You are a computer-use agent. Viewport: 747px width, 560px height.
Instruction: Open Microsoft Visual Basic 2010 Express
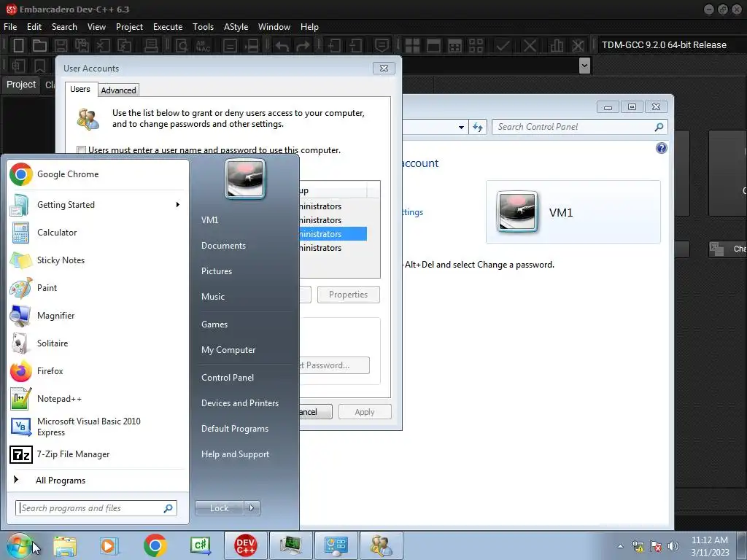[88, 427]
